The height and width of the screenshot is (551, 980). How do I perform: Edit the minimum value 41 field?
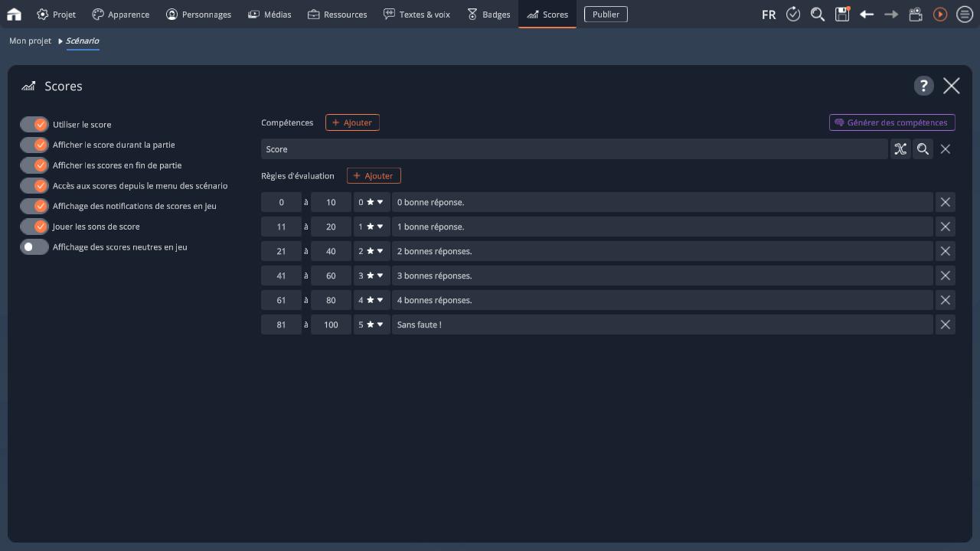click(x=281, y=275)
